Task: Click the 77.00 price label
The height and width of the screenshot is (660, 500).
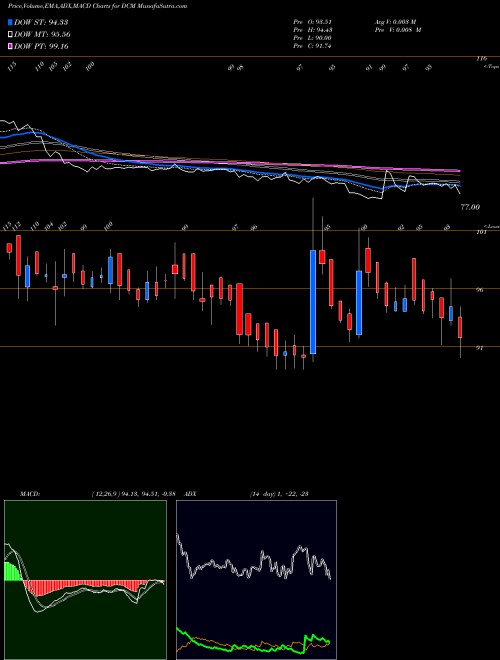Action: click(x=470, y=207)
